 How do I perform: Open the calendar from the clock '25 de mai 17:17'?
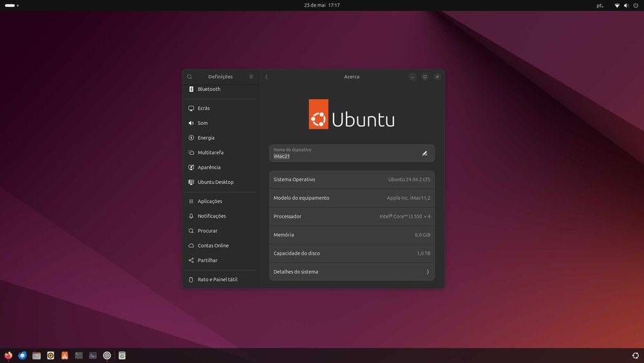pos(321,5)
